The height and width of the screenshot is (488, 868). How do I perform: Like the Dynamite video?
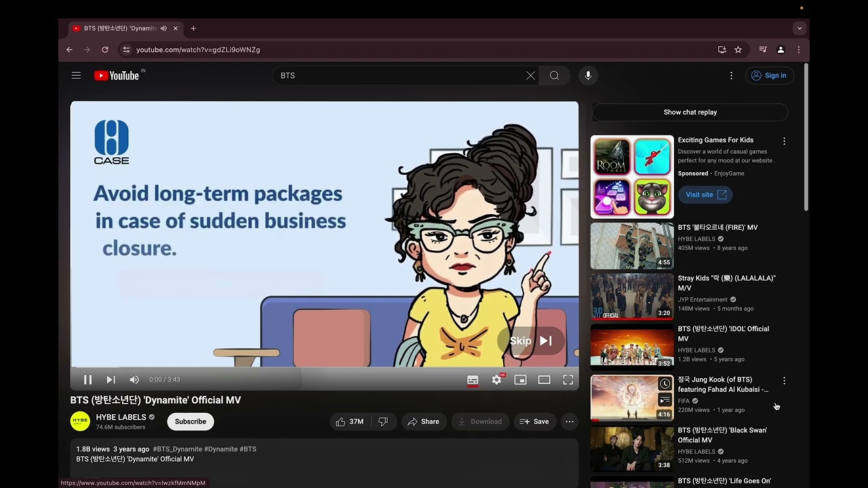pyautogui.click(x=350, y=422)
